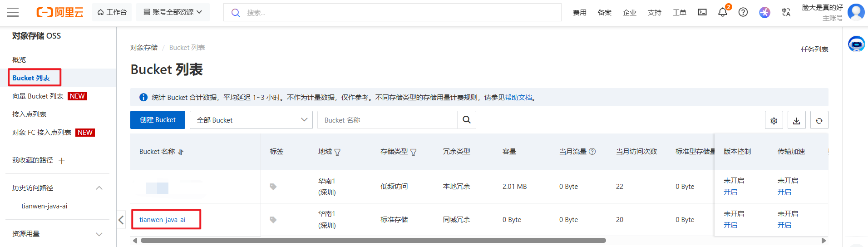
Task: Click the bucket name search magnifier
Action: click(x=467, y=120)
